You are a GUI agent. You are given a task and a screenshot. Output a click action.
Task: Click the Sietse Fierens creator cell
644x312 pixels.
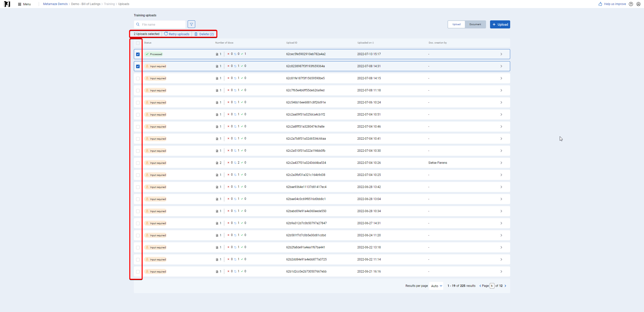438,163
